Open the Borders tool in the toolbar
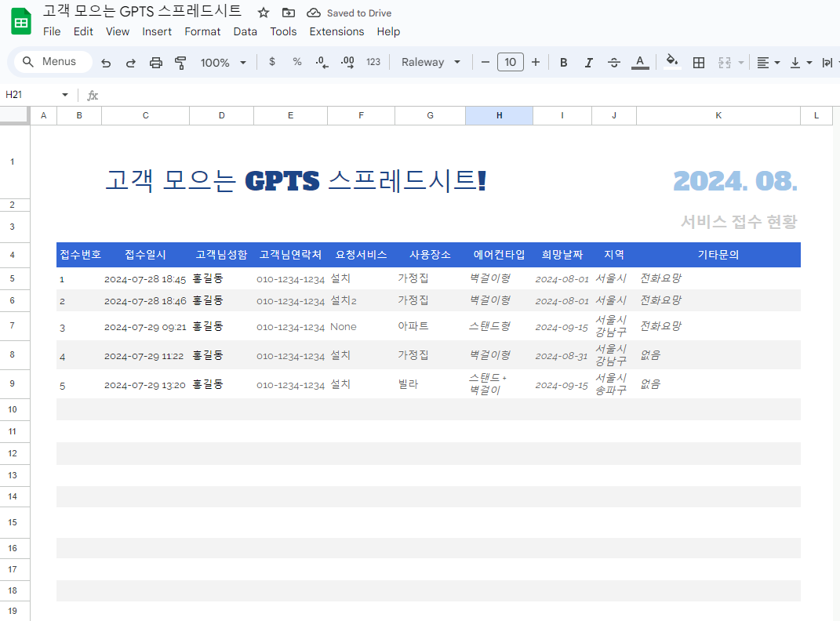The height and width of the screenshot is (621, 840). point(699,63)
